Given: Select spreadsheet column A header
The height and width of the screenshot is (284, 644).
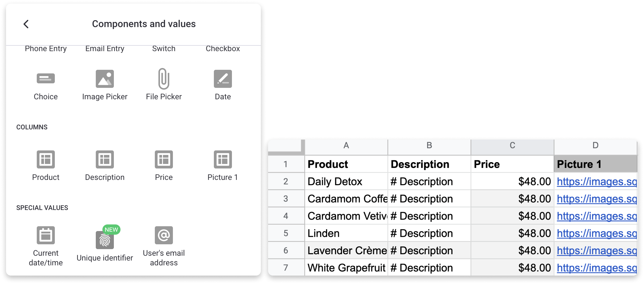Looking at the screenshot, I should pos(346,146).
